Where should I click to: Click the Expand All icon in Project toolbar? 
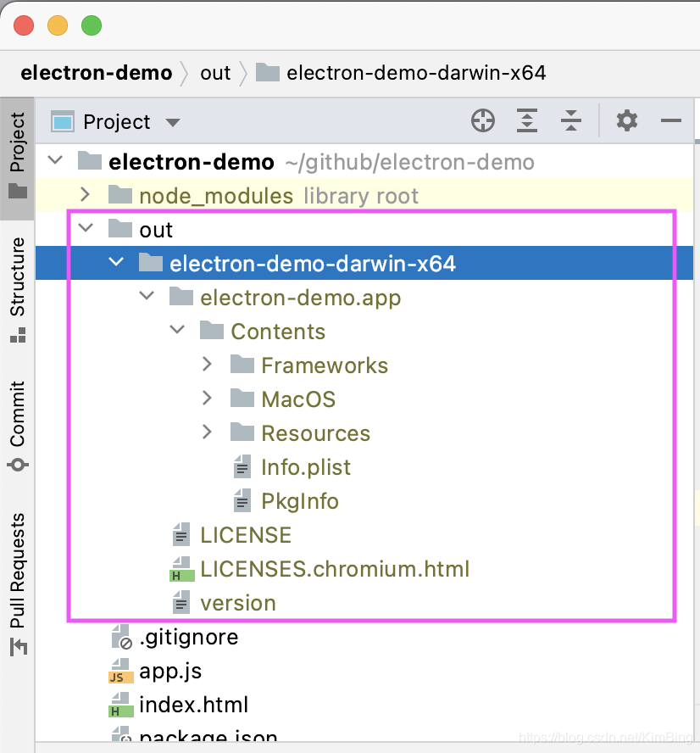[x=527, y=120]
